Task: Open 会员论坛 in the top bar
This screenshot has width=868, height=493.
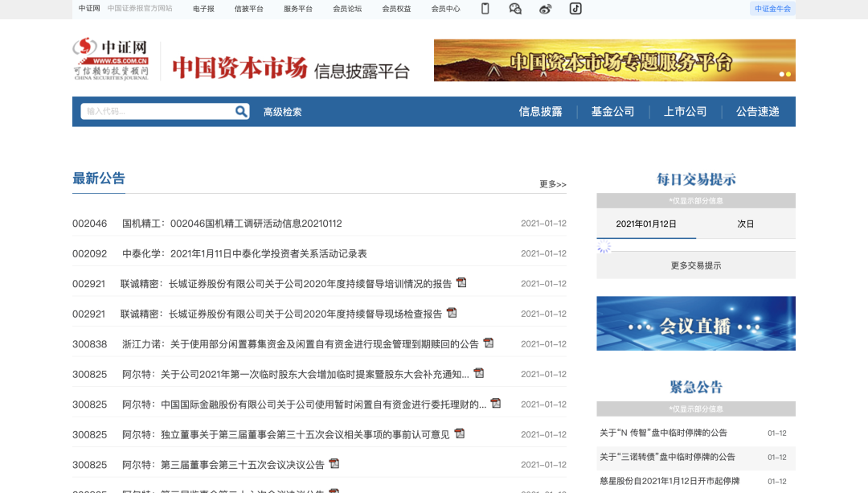Action: click(347, 9)
